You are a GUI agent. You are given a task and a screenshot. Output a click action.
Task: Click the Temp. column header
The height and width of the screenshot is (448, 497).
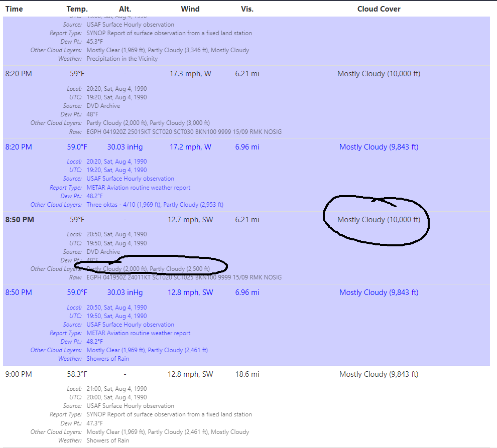tap(77, 9)
